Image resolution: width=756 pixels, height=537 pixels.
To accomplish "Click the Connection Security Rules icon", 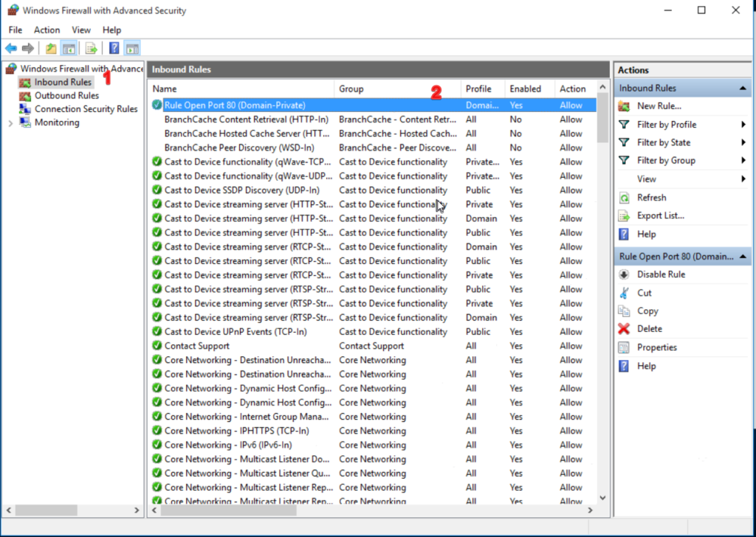I will (x=25, y=109).
